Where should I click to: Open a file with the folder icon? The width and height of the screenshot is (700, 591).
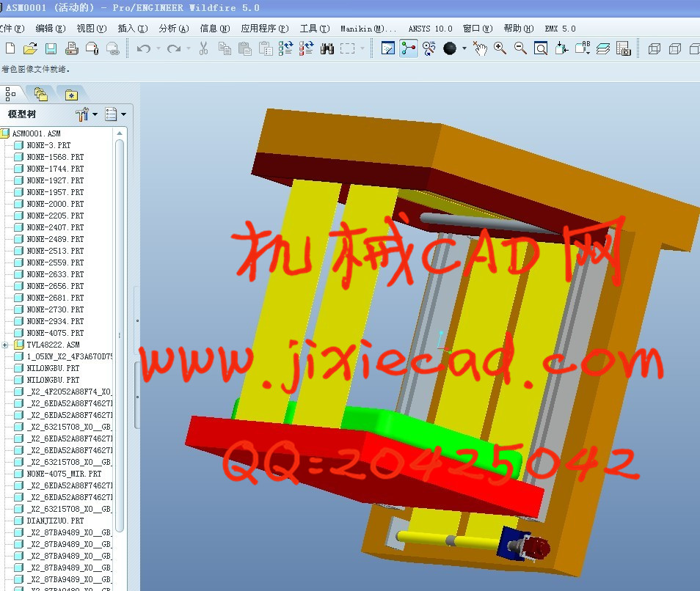tap(30, 48)
